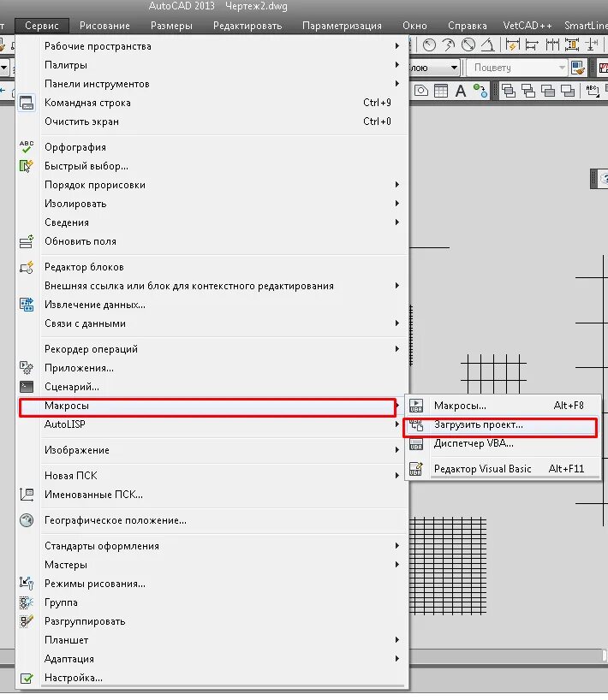Expand Рекордер операций submenu arrow
The width and height of the screenshot is (608, 700).
[x=396, y=349]
